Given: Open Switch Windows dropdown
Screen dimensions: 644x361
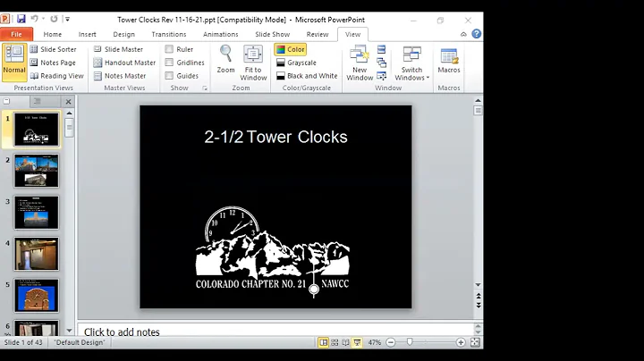Looking at the screenshot, I should 411,63.
